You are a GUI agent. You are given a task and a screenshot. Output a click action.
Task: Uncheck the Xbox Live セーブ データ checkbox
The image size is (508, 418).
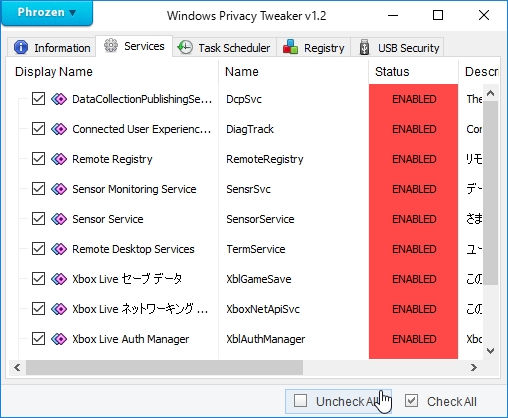pos(38,279)
